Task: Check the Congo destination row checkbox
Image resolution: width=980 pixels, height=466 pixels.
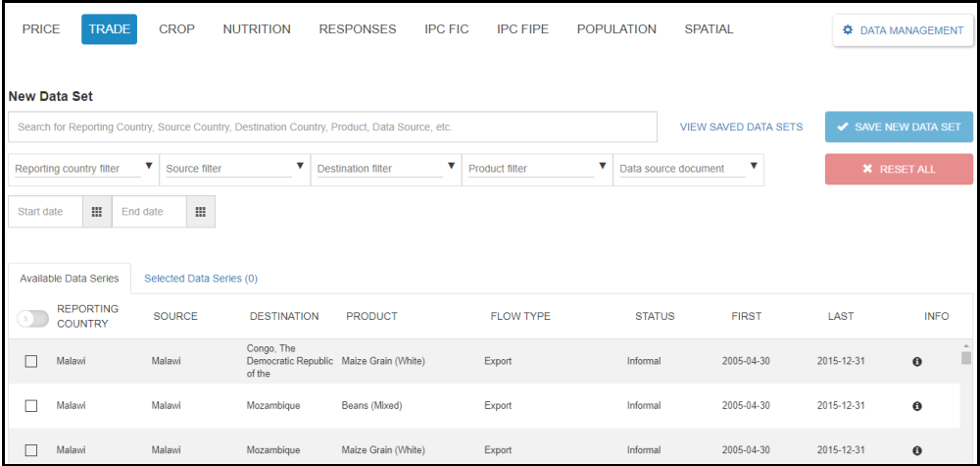Action: pos(31,362)
